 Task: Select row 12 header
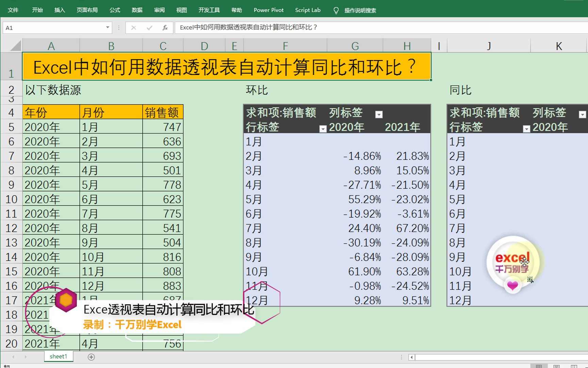tap(11, 228)
